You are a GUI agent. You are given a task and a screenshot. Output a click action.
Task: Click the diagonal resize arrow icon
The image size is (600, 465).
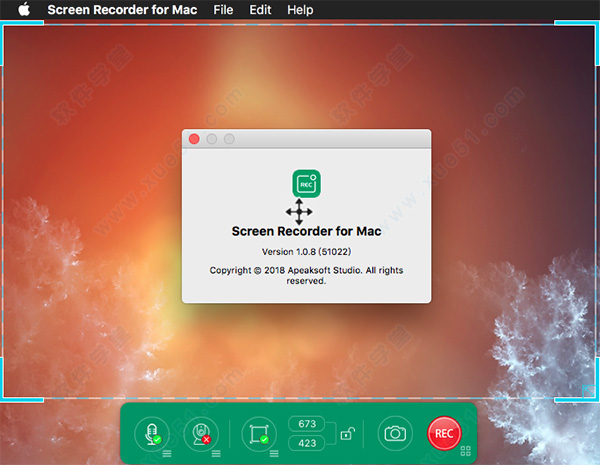(588, 391)
